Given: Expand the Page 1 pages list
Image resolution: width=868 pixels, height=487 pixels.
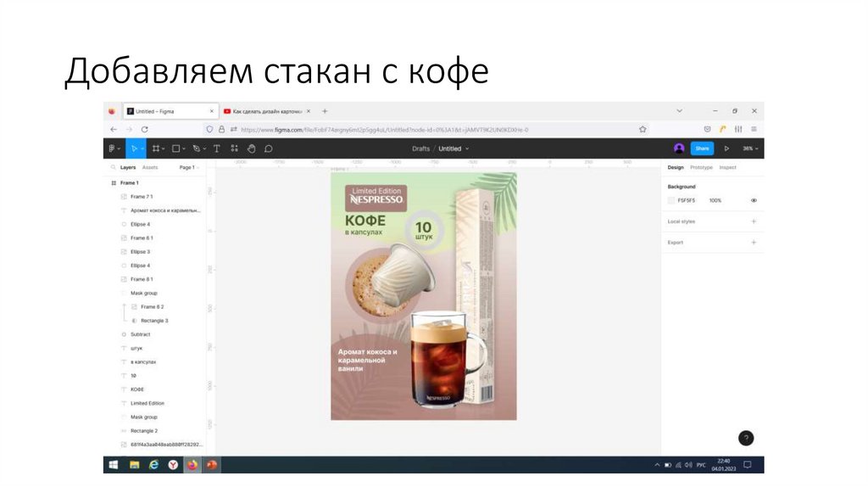Looking at the screenshot, I should coord(189,168).
